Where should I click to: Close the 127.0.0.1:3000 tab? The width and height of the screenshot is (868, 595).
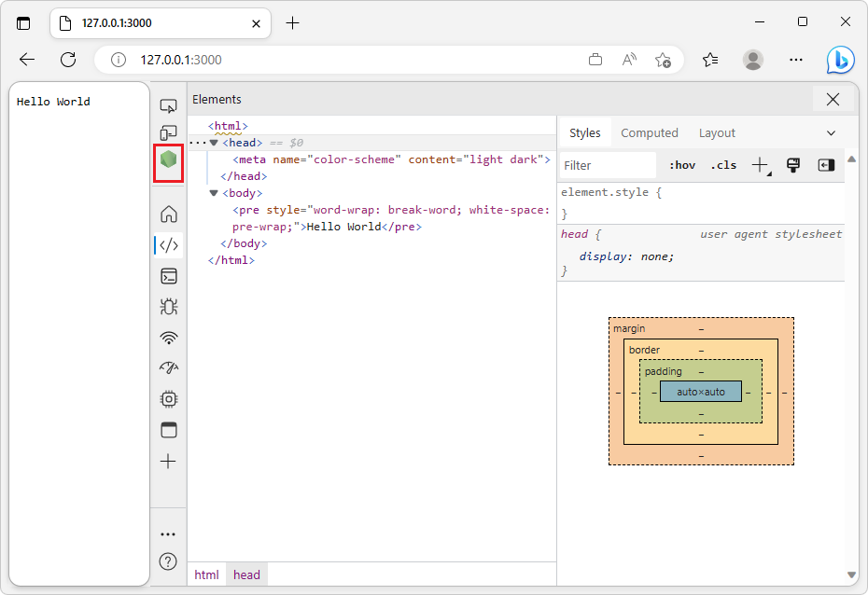pyautogui.click(x=256, y=23)
